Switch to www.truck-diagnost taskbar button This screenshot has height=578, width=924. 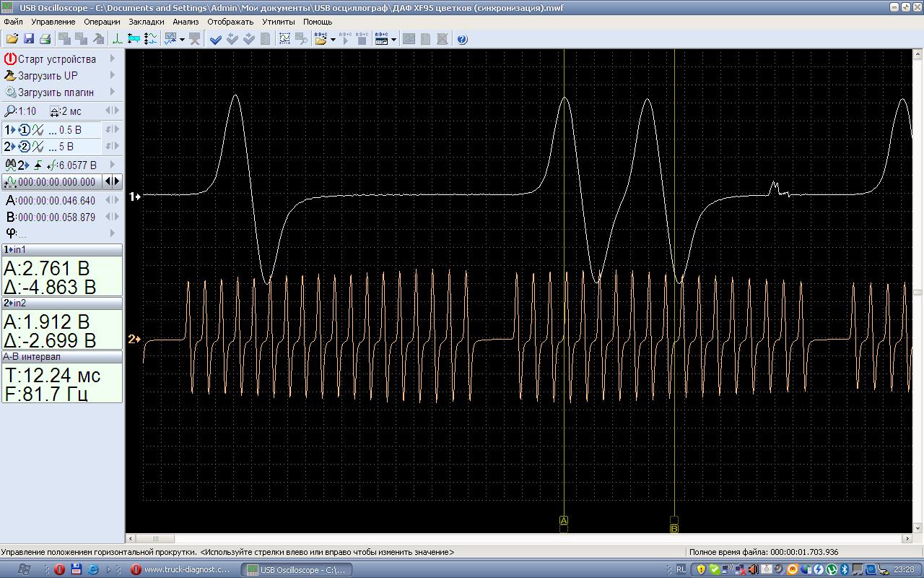click(181, 569)
